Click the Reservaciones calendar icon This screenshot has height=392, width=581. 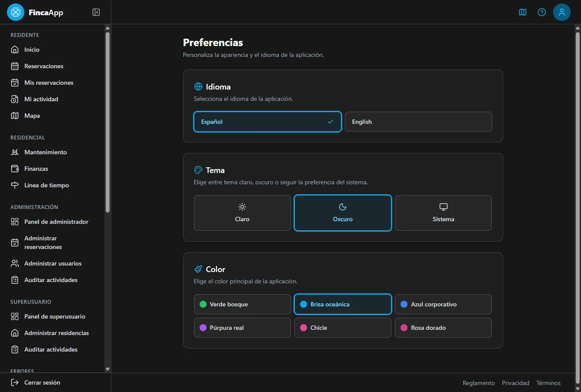tap(15, 66)
